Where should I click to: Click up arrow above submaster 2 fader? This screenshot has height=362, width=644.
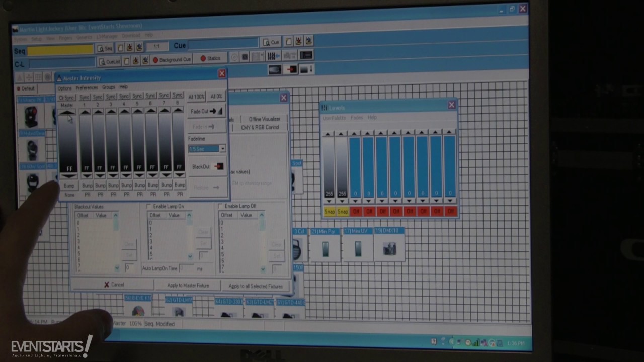pyautogui.click(x=98, y=111)
